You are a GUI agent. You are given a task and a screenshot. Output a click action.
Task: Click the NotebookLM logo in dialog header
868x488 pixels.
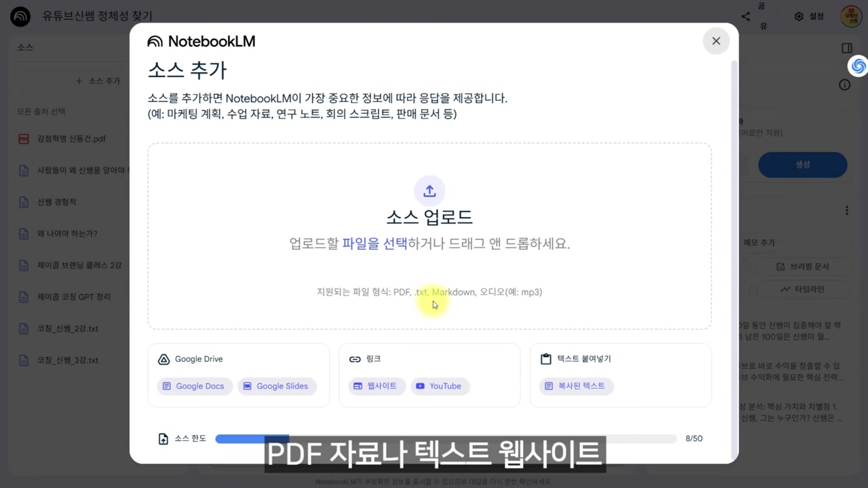coord(201,41)
